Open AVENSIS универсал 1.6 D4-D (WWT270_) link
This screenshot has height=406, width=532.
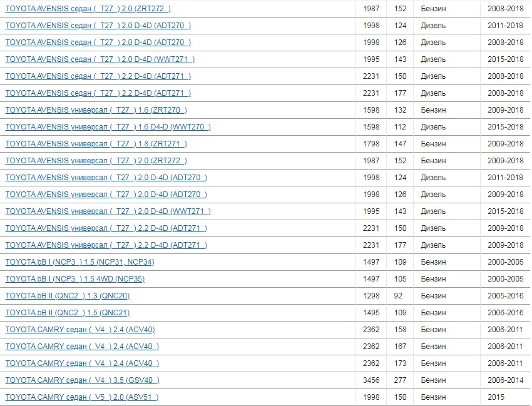[x=108, y=127]
